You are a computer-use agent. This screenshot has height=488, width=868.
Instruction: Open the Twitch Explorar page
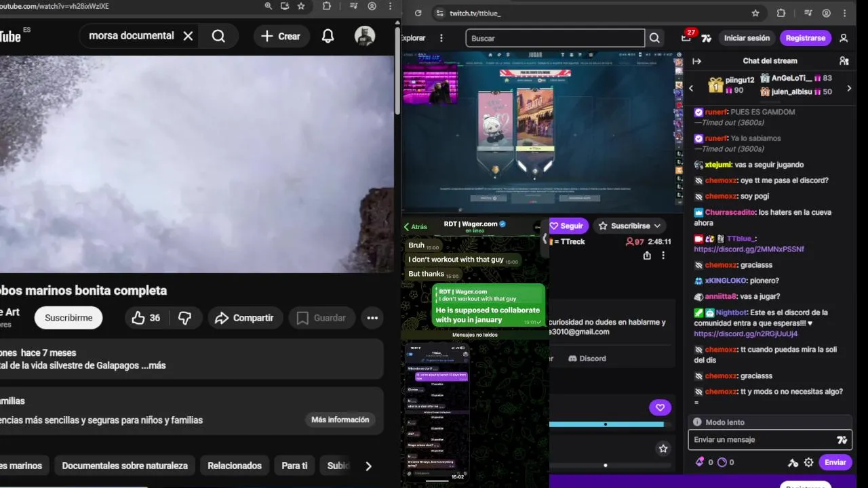(414, 38)
